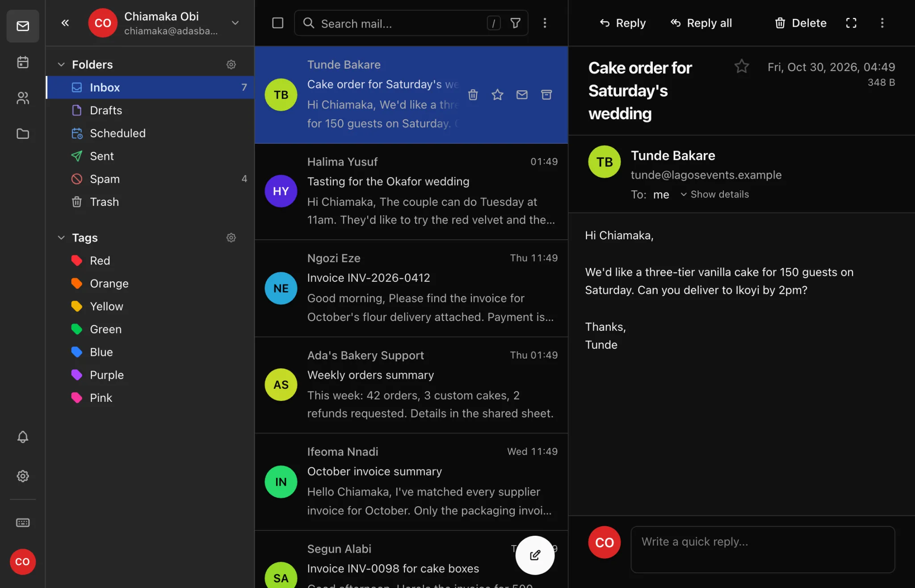
Task: Open the Calendar icon in left rail
Action: point(23,62)
